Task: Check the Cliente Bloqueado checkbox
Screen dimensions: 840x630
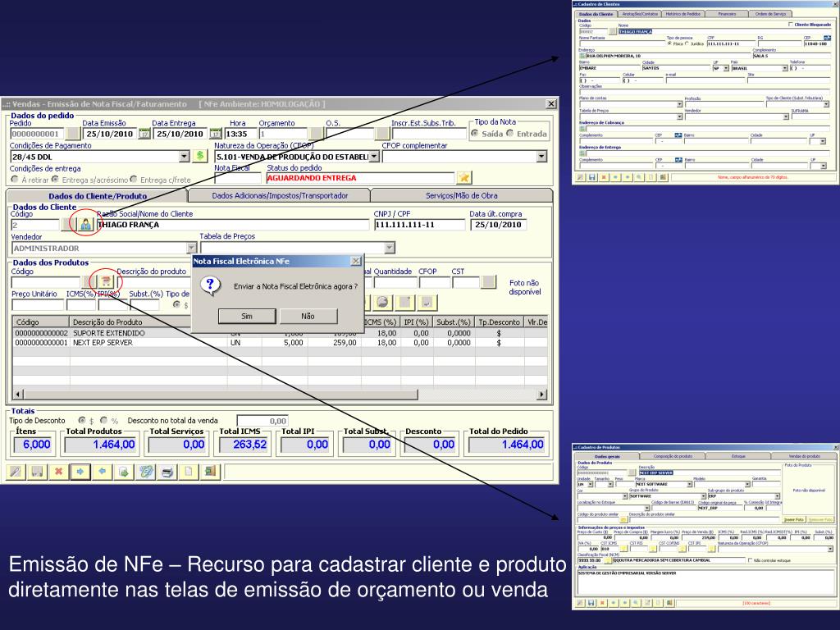Action: [791, 25]
